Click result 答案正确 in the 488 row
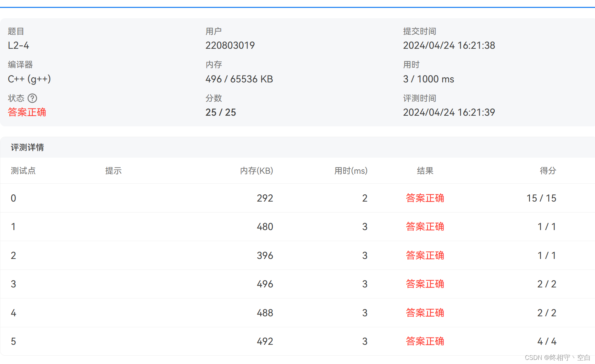 [425, 313]
